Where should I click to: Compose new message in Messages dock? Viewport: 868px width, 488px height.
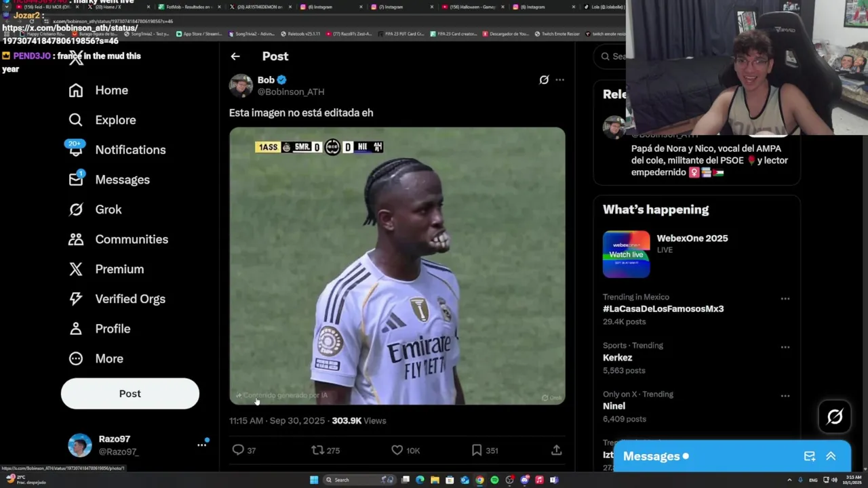click(810, 456)
